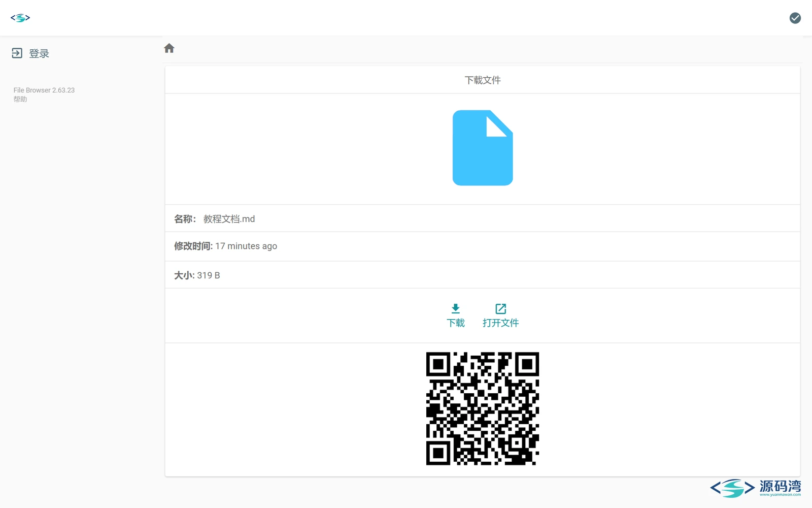Click the 下载文件 card title
Viewport: 812px width, 508px height.
click(x=483, y=80)
